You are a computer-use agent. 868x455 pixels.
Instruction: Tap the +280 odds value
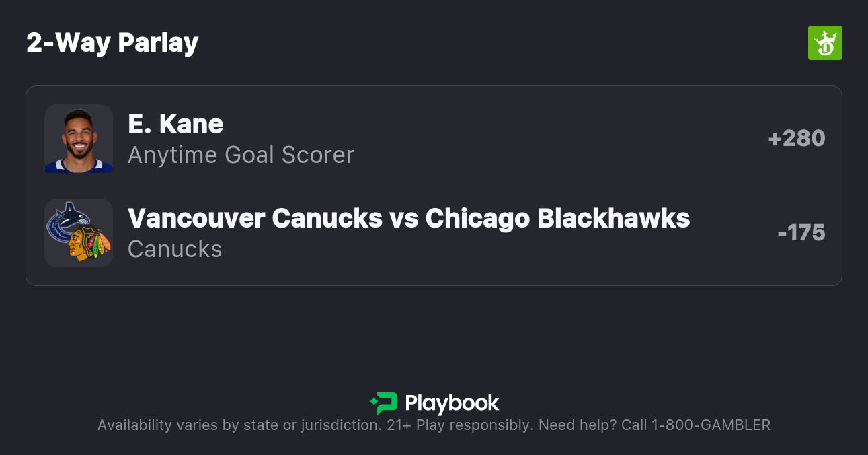797,139
